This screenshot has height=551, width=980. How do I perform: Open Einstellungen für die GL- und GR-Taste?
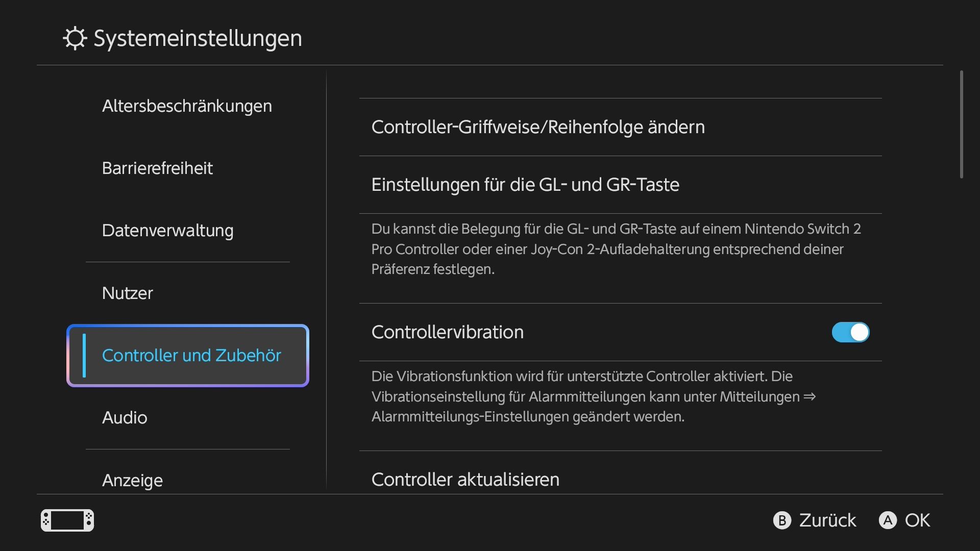pos(621,185)
